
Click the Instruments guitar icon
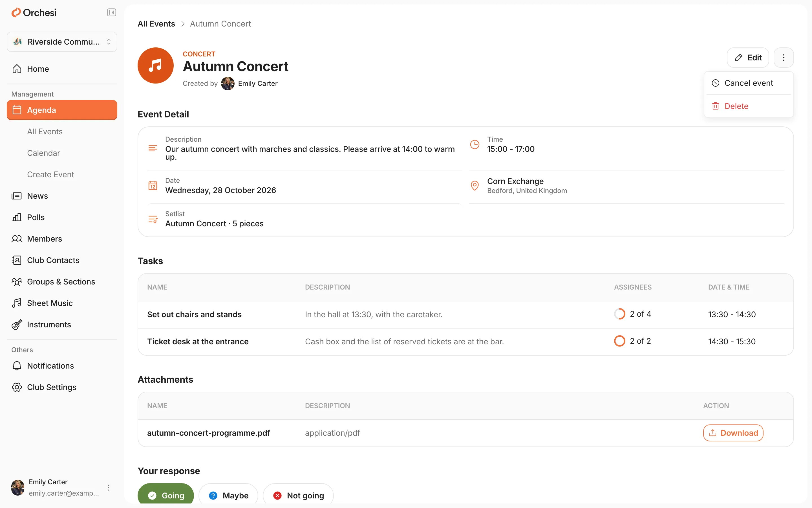17,325
